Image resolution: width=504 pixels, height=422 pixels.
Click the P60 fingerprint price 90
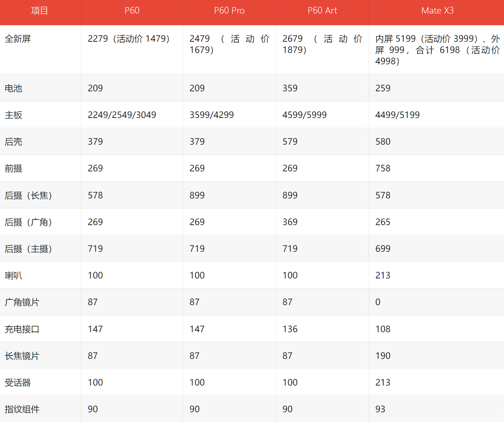93,409
